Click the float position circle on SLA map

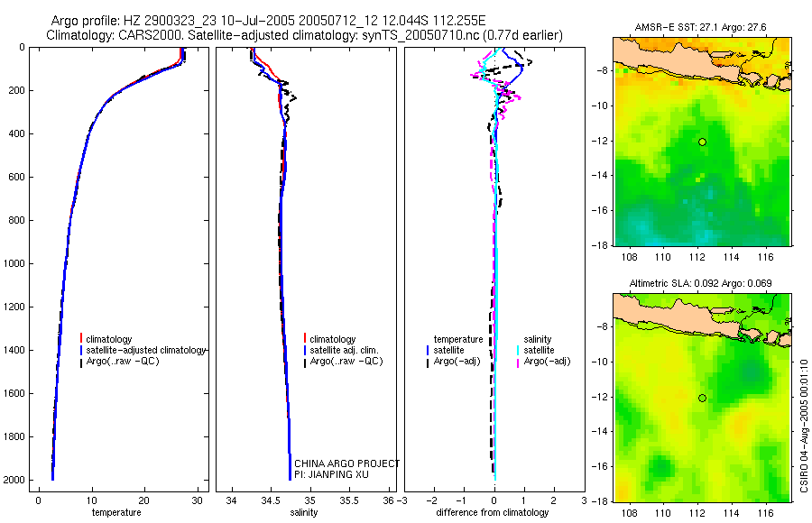coord(702,399)
